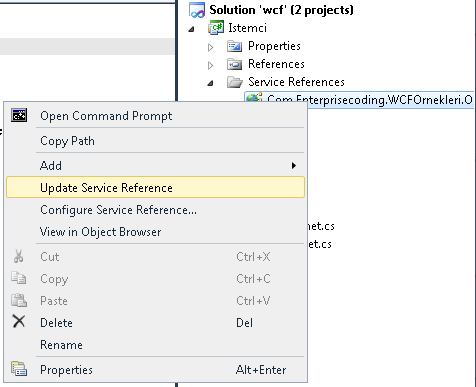The image size is (476, 387).
Task: Click the References folder icon
Action: 234,64
